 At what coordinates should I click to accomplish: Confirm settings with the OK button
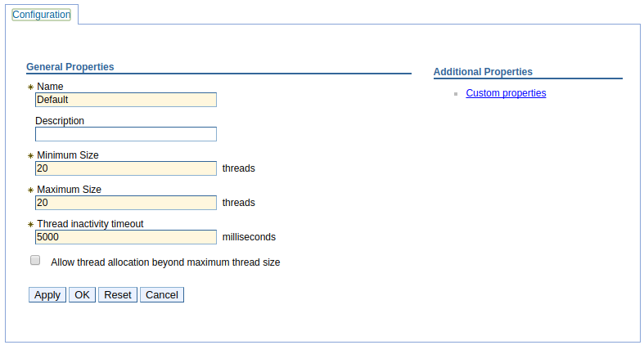82,295
